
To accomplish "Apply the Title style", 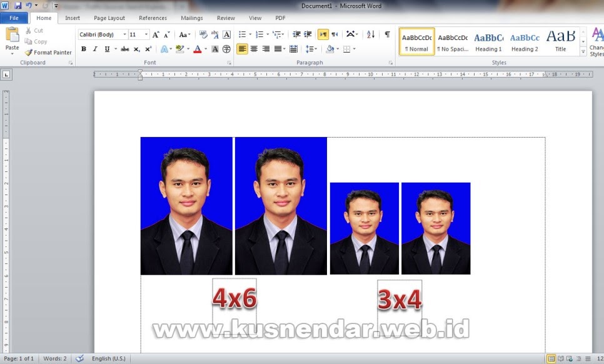I will (560, 42).
